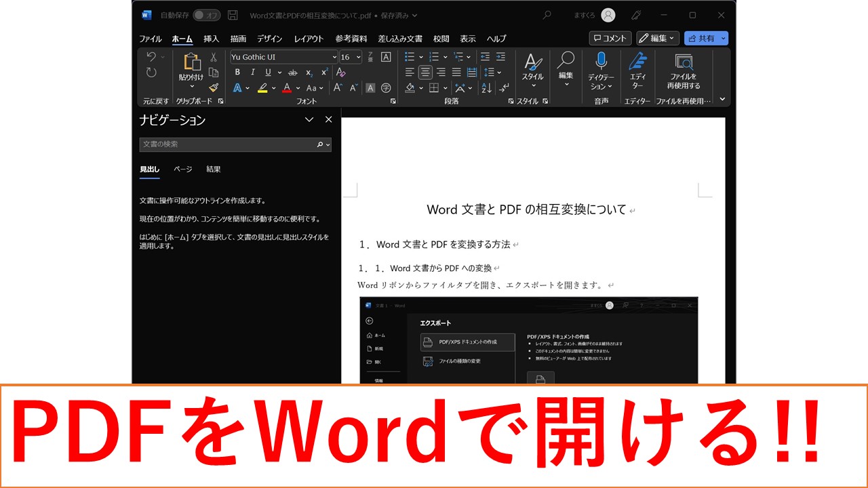
Task: Click the pen with lightning icon in title bar
Action: tap(636, 15)
